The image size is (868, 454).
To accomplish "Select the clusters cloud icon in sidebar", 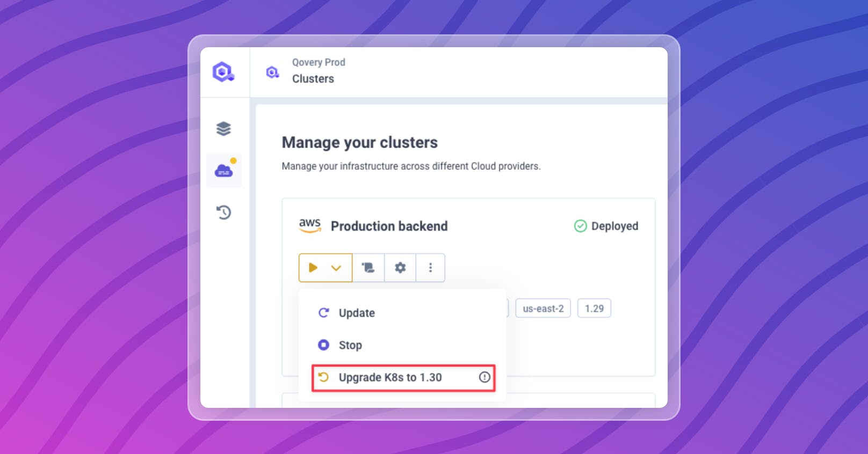I will [224, 171].
